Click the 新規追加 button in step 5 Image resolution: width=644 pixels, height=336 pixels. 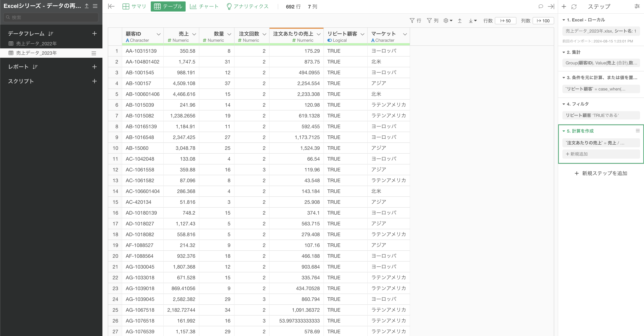[577, 154]
